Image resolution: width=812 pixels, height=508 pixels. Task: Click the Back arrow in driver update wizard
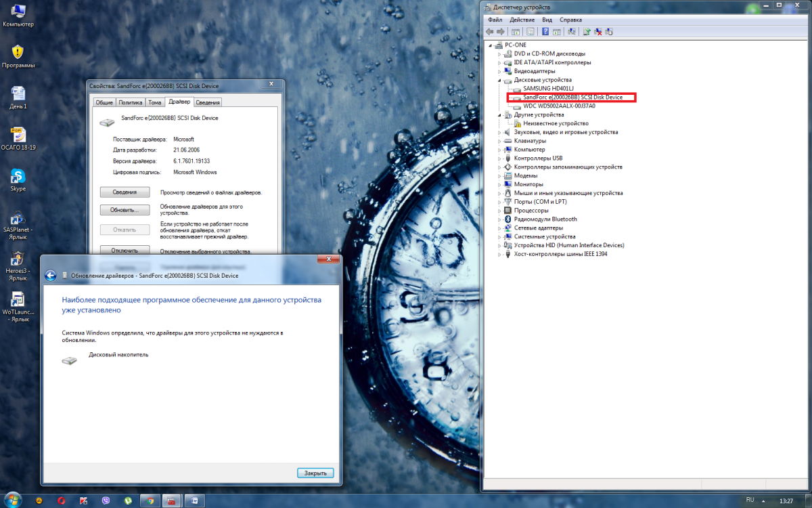pos(49,276)
